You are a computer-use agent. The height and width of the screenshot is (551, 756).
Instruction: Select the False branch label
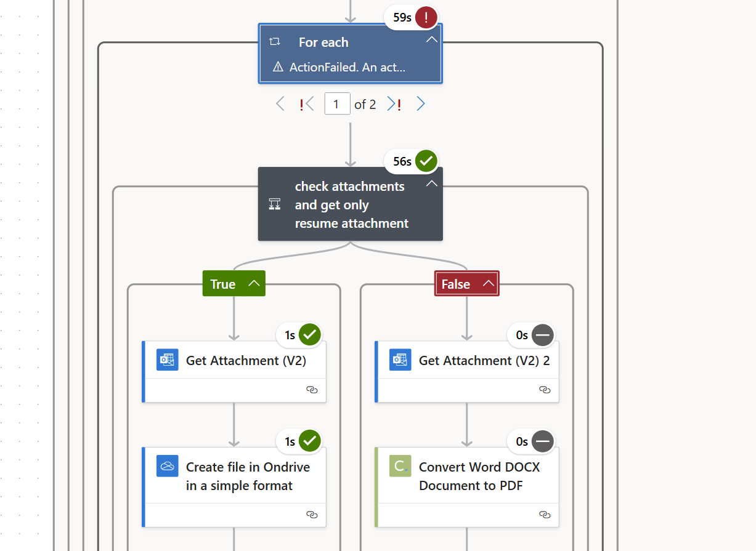[456, 284]
